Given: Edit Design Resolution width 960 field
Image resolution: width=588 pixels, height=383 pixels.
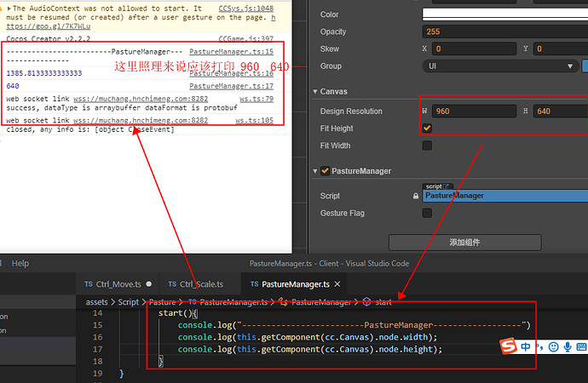Looking at the screenshot, I should (x=475, y=111).
